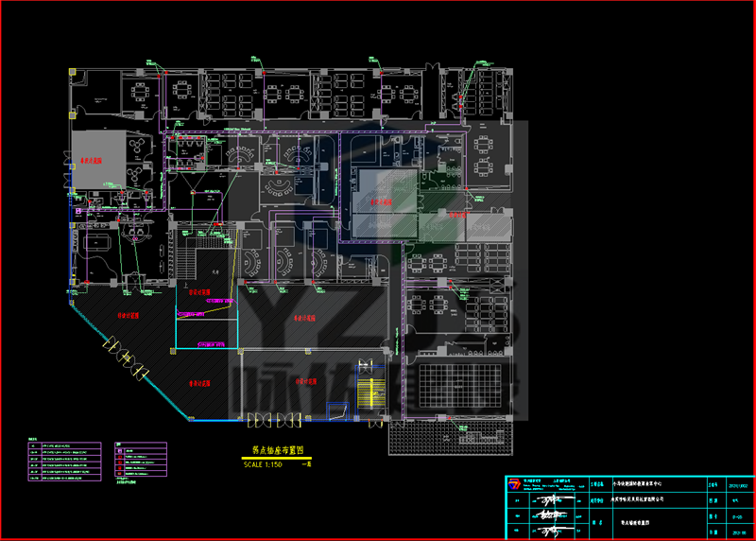
Task: Select the cable specification legend table
Action: coord(64,462)
